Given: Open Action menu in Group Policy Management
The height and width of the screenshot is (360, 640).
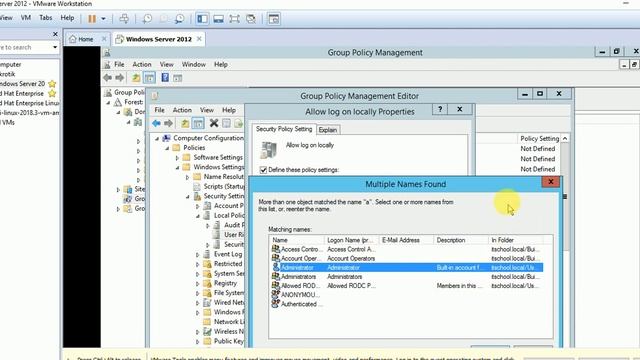Looking at the screenshot, I should point(142,64).
